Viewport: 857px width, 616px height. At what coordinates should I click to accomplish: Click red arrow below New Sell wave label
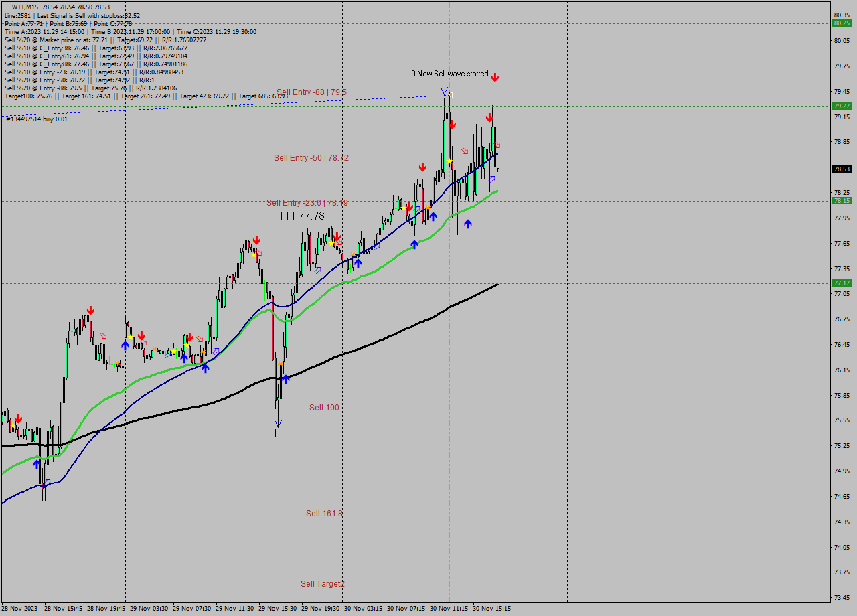click(495, 78)
